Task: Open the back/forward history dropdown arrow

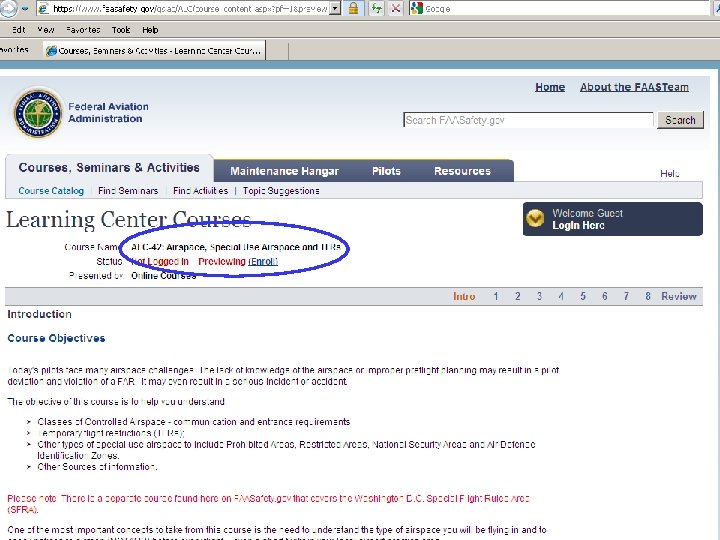Action: pyautogui.click(x=25, y=8)
